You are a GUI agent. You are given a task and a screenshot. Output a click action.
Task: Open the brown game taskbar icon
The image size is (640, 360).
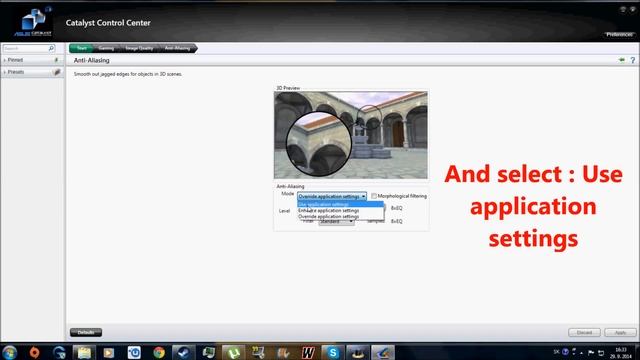point(283,352)
